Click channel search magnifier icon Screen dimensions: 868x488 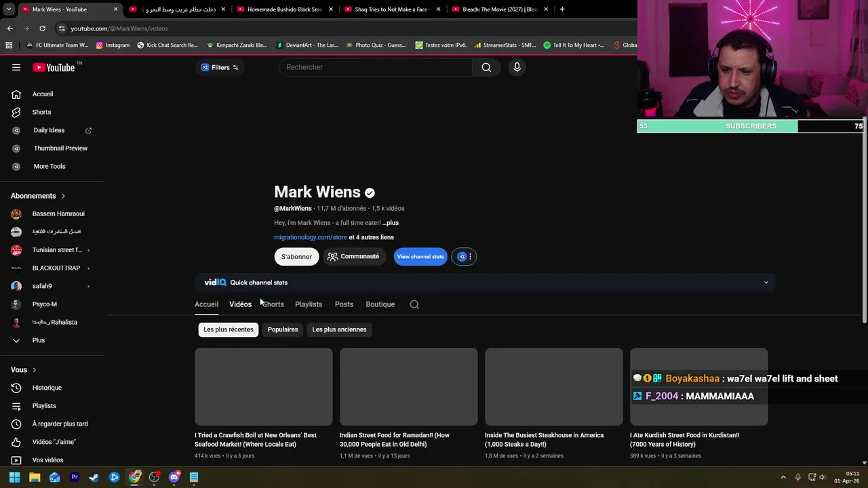pyautogui.click(x=414, y=304)
